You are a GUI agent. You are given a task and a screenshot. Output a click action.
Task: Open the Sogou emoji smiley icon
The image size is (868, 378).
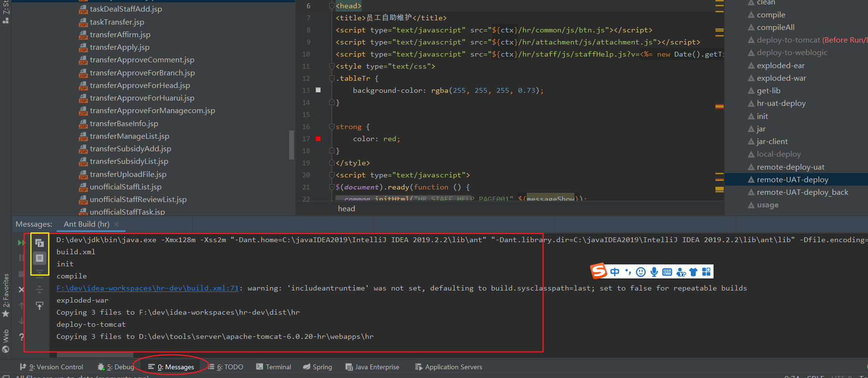click(641, 272)
